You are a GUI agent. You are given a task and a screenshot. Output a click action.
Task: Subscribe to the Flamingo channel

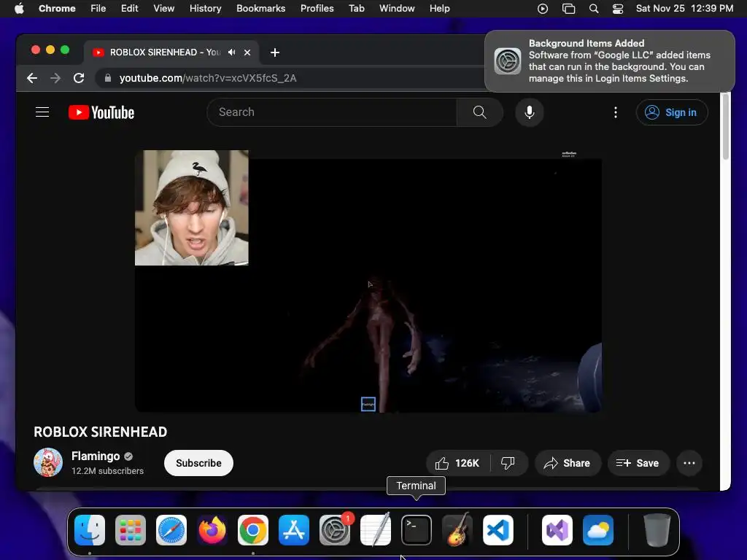click(x=198, y=463)
